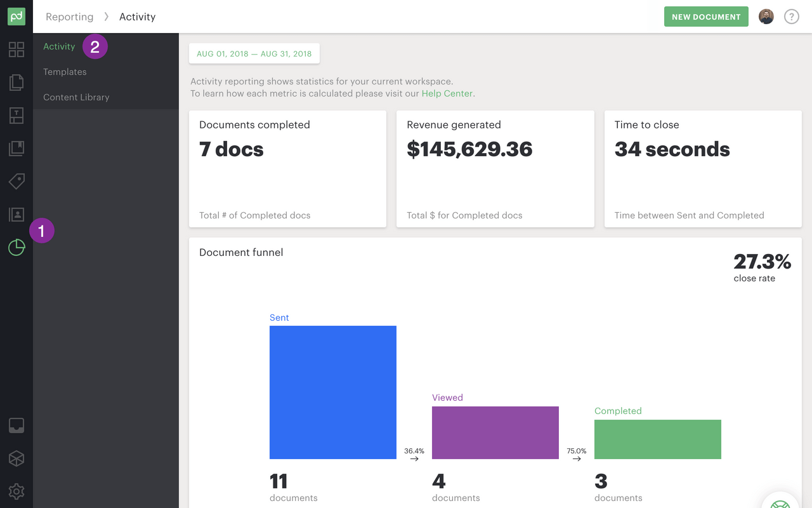The height and width of the screenshot is (508, 812).
Task: Open the Dashboard grid icon
Action: (x=16, y=50)
